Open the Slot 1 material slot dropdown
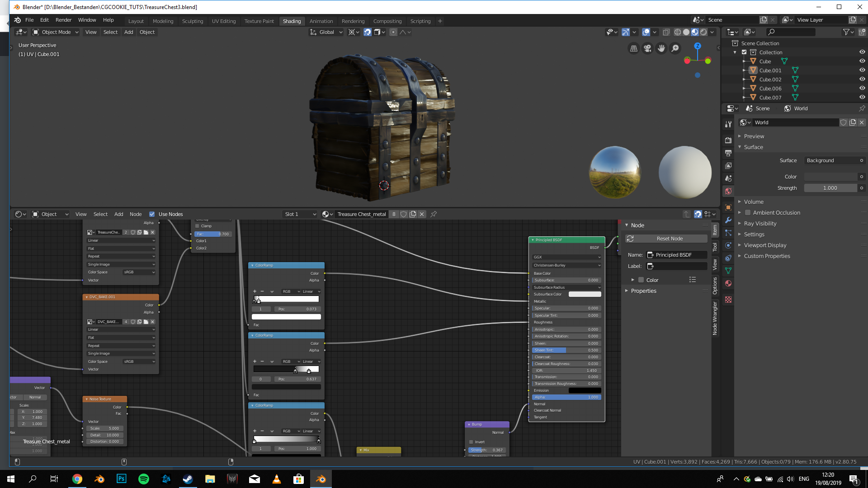The image size is (868, 488). coord(300,214)
